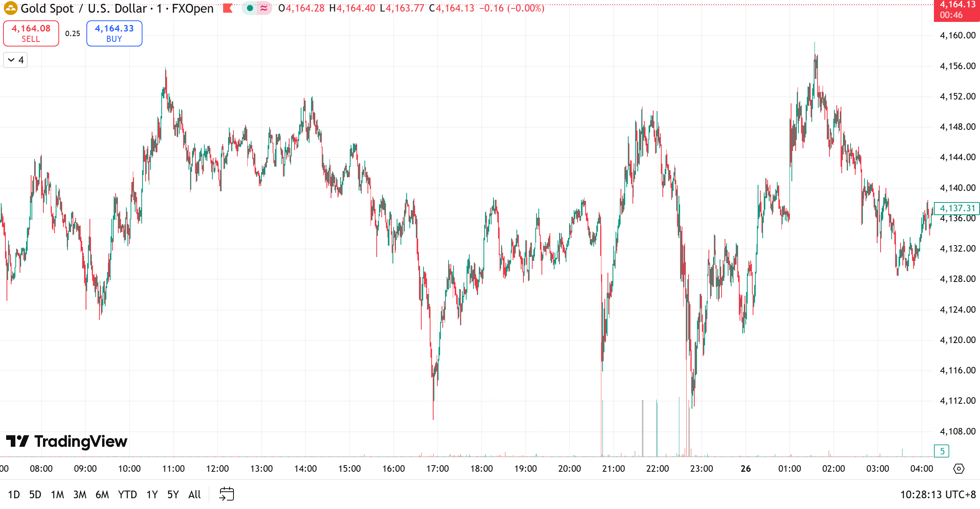Click the BUY button showing 4,164.33
Viewport: 980px width, 509px height.
(114, 33)
